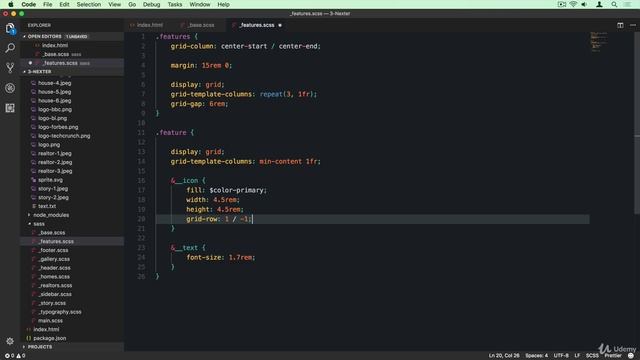The width and height of the screenshot is (640, 360).
Task: Open the notification center icon
Action: pyautogui.click(x=627, y=4)
